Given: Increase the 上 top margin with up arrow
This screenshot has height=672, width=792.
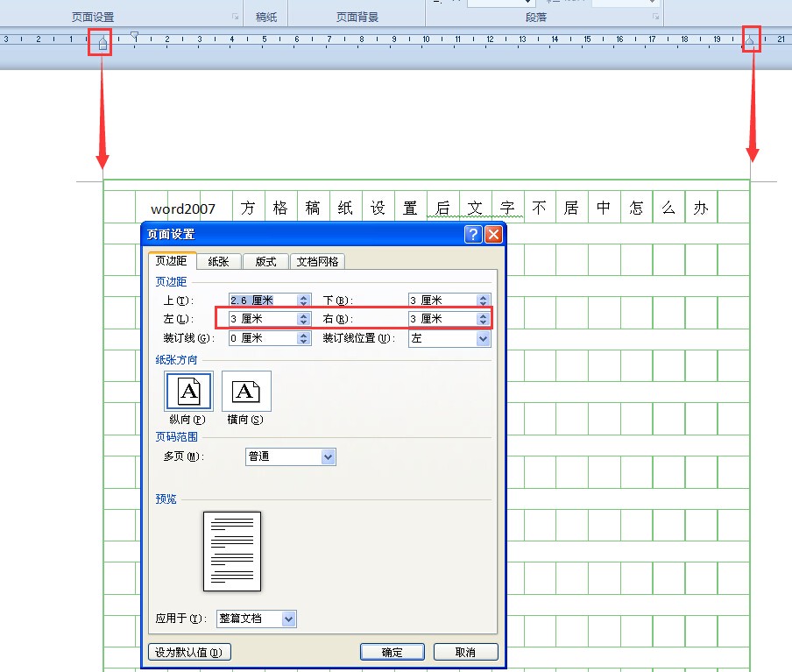Looking at the screenshot, I should click(303, 298).
